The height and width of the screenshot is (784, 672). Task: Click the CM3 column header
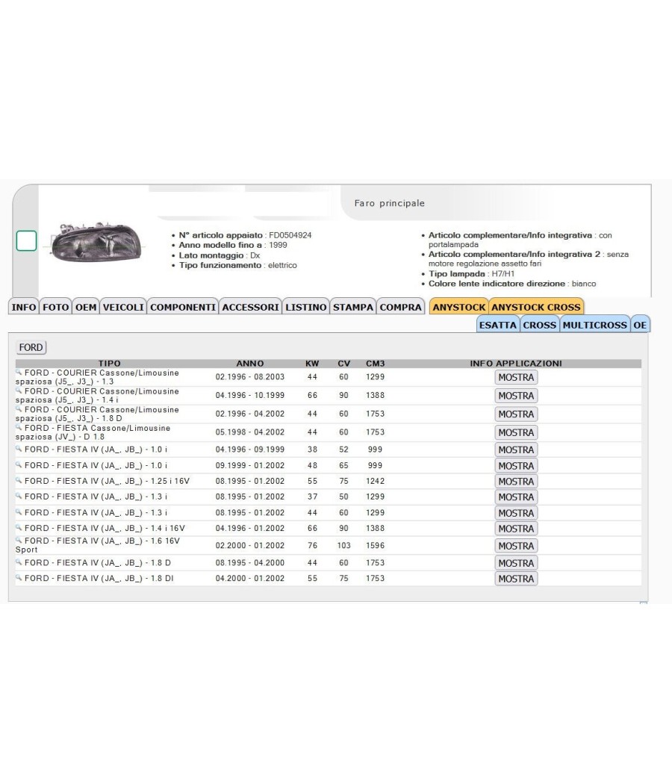(x=375, y=364)
